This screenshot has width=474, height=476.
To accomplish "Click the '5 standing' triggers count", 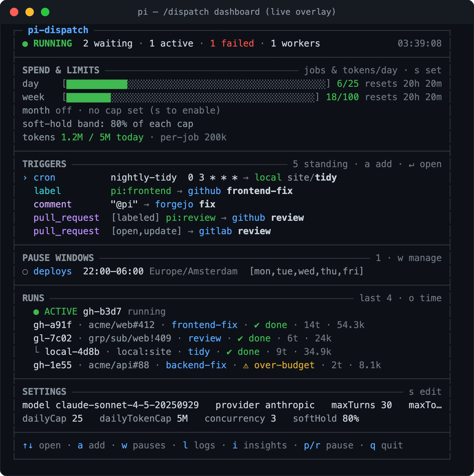I will pyautogui.click(x=320, y=164).
